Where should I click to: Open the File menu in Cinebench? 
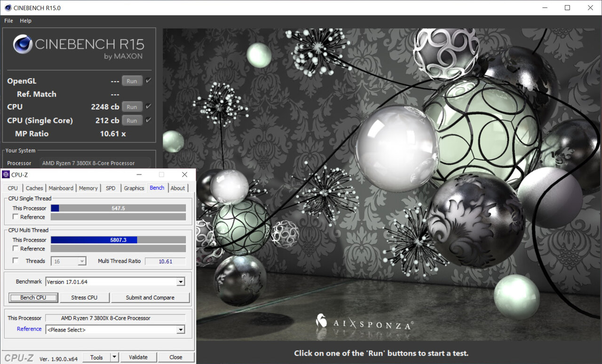[8, 21]
